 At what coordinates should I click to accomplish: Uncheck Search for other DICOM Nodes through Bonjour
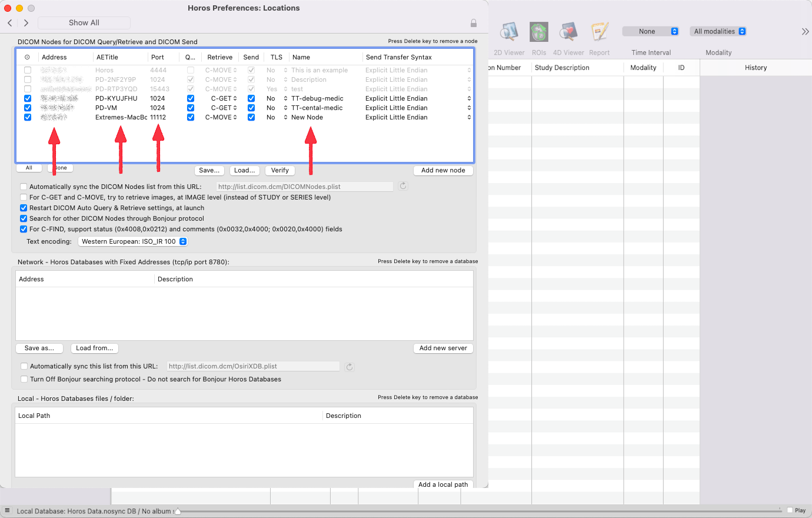(24, 218)
